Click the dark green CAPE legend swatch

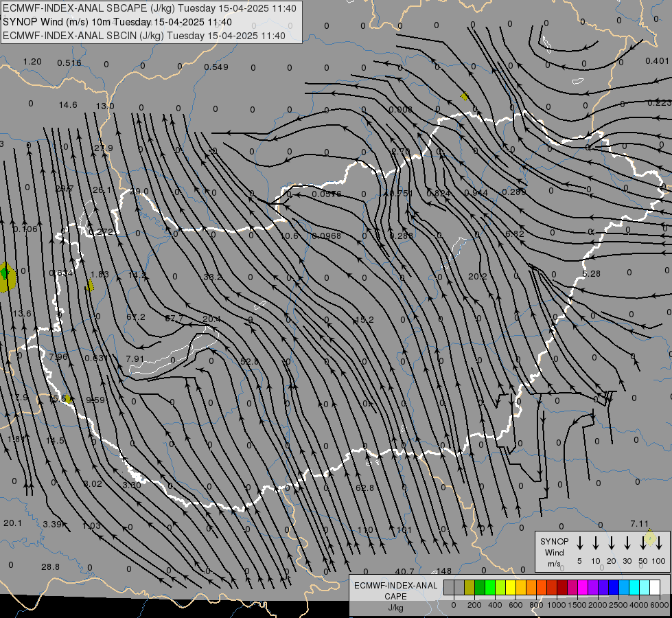pyautogui.click(x=480, y=588)
